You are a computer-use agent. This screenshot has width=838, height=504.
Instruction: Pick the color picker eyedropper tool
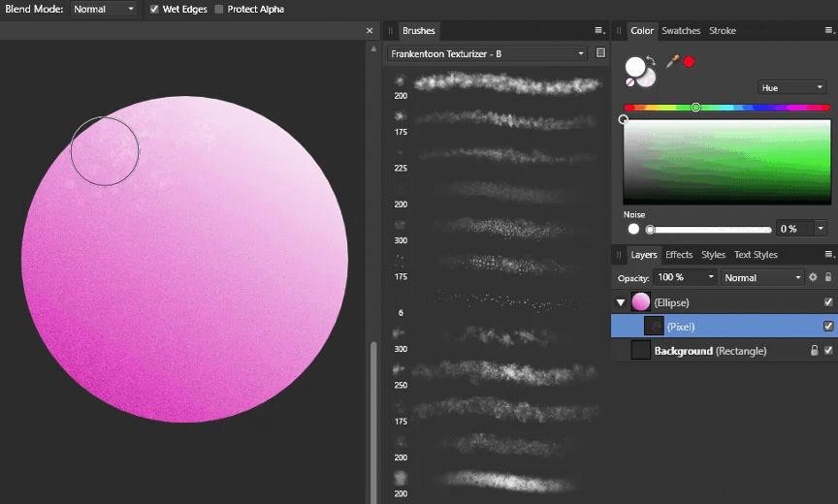[x=672, y=62]
